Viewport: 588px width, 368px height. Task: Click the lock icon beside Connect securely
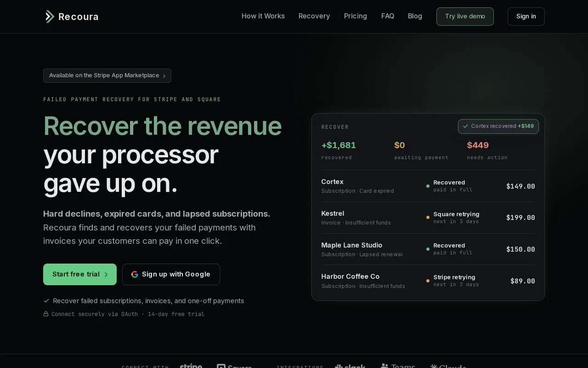46,314
